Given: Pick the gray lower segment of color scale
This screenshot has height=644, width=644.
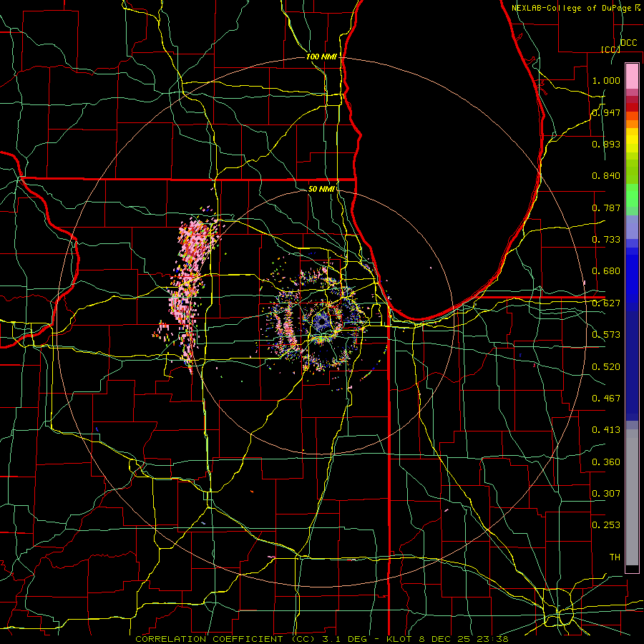Looking at the screenshot, I should 632,497.
